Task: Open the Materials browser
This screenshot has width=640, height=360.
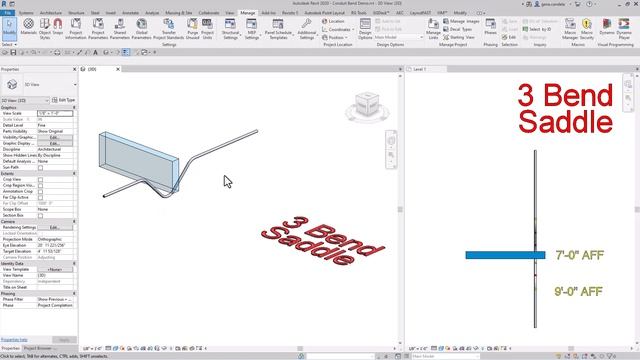Action: coord(28,28)
